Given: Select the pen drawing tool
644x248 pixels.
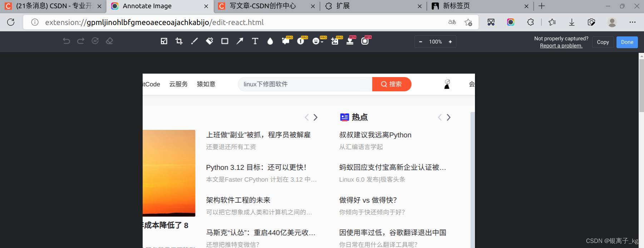Looking at the screenshot, I should point(194,41).
